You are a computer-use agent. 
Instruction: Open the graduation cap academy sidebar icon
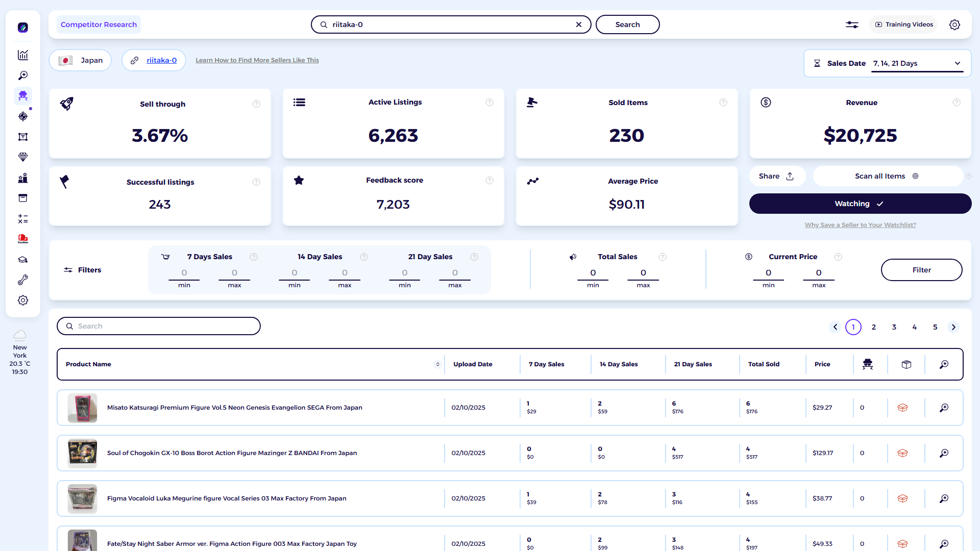click(23, 260)
